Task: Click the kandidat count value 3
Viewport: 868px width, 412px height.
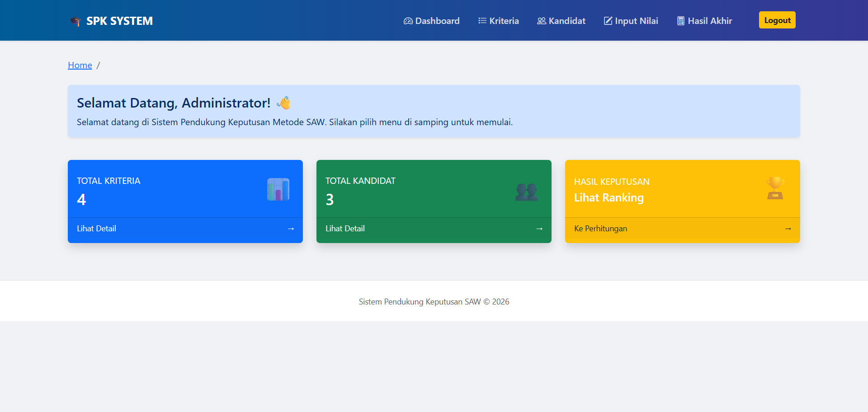Action: tap(330, 199)
